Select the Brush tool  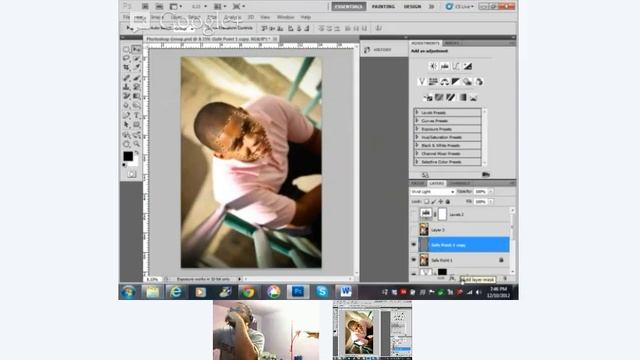pos(136,78)
